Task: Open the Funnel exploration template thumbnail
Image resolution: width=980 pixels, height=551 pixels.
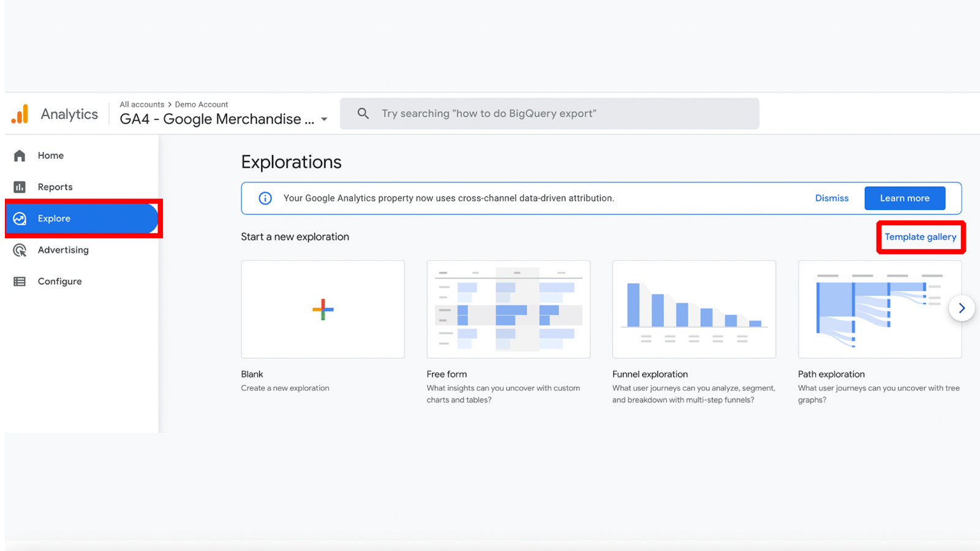Action: (694, 309)
